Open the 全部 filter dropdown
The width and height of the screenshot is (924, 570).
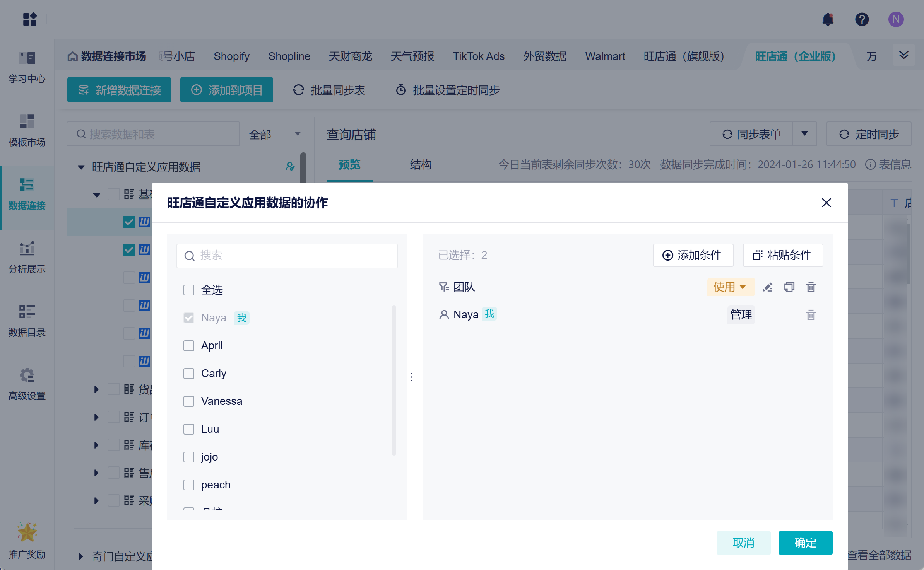tap(274, 134)
